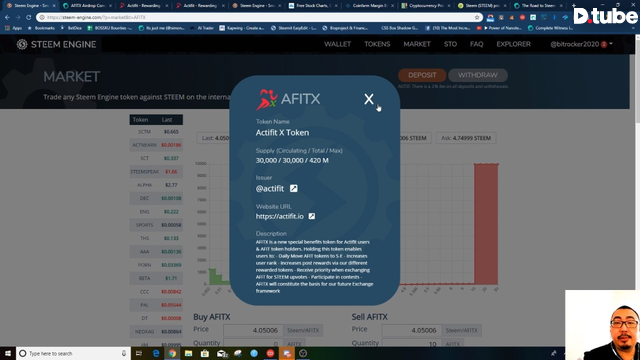Bookmark the page with the star icon
The width and height of the screenshot is (640, 360).
click(x=477, y=18)
